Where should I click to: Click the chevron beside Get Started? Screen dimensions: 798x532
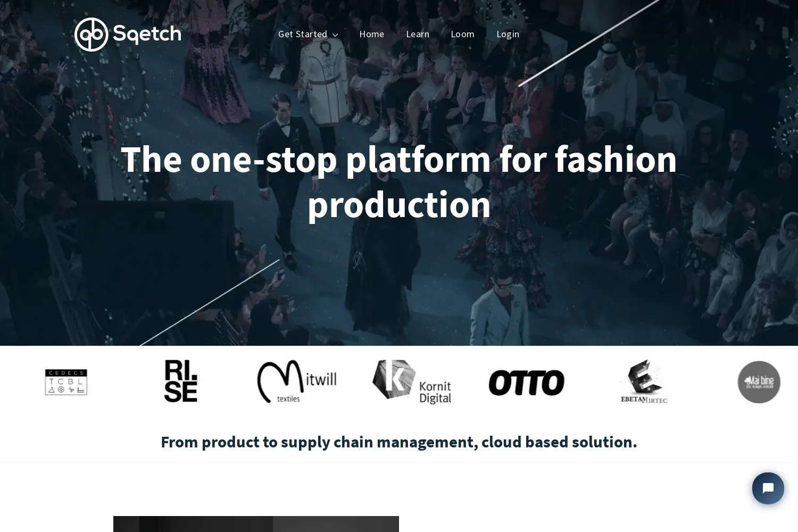(x=335, y=35)
